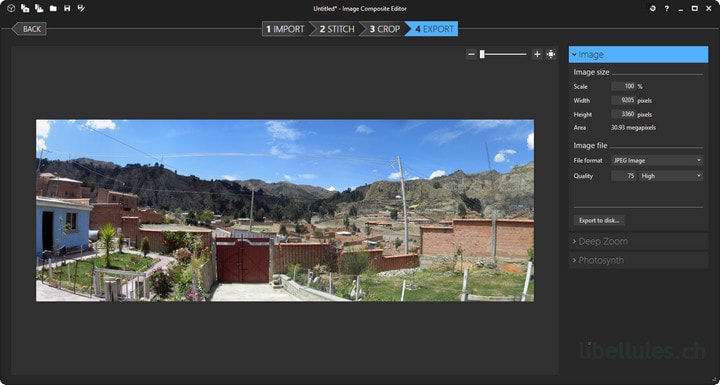The image size is (720, 385).
Task: Minimize the application window
Action: point(681,9)
